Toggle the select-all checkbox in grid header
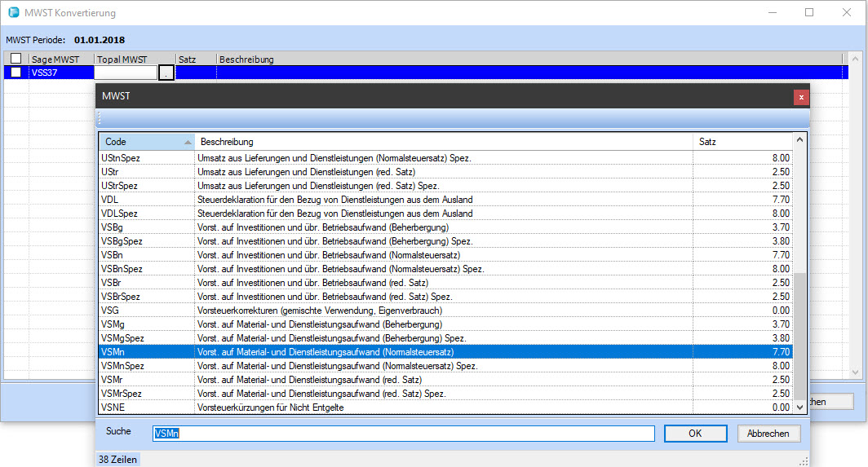This screenshot has height=467, width=868. (x=15, y=59)
